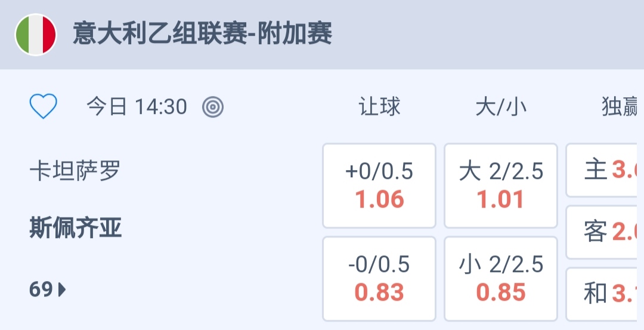Select the -0/0.5 handicap at 0.83
Screen dimensions: 644x330
click(x=379, y=278)
